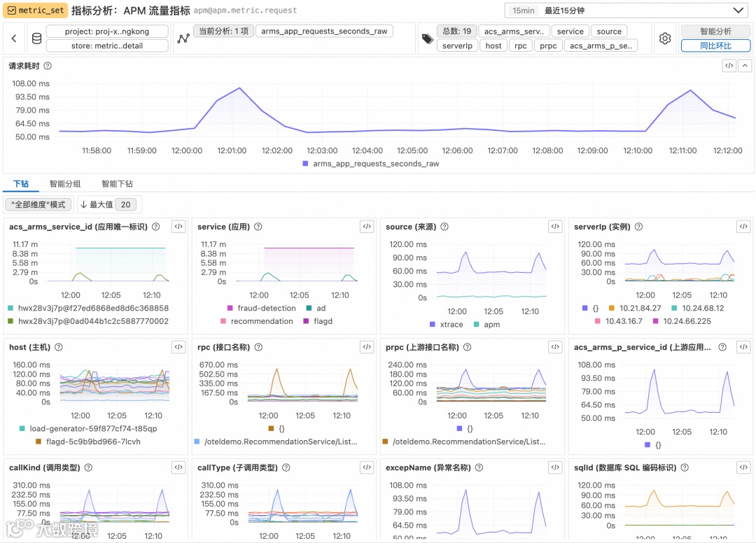Viewport: 756px width, 543px height.
Task: Click the metric analysis graph icon
Action: pyautogui.click(x=183, y=38)
